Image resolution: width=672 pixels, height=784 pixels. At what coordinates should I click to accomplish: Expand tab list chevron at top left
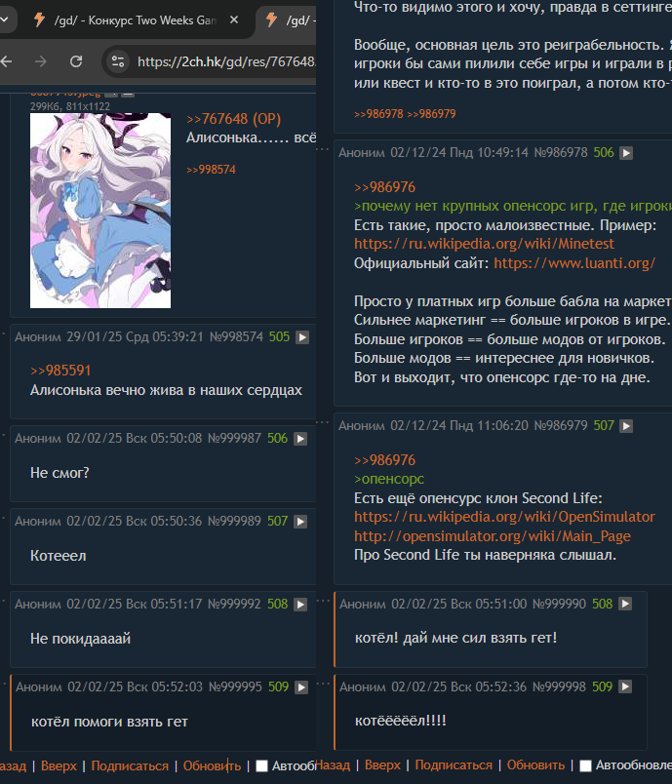click(5, 20)
